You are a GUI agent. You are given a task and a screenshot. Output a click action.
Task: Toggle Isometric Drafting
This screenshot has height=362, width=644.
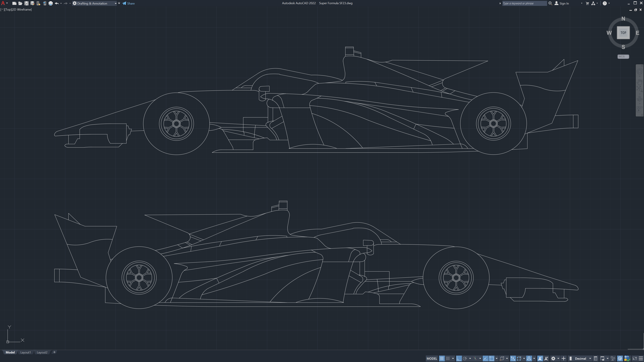tap(475, 358)
